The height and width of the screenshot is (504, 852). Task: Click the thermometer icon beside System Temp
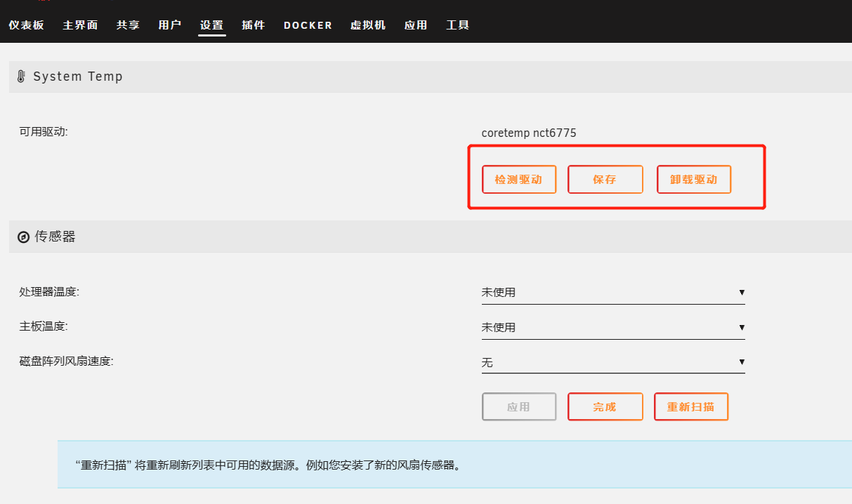(21, 77)
